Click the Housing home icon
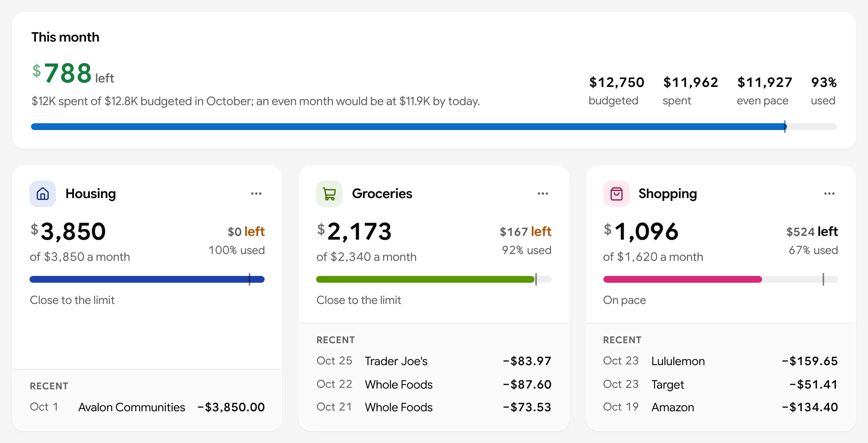Screen dimensions: 868x443 click(x=43, y=194)
